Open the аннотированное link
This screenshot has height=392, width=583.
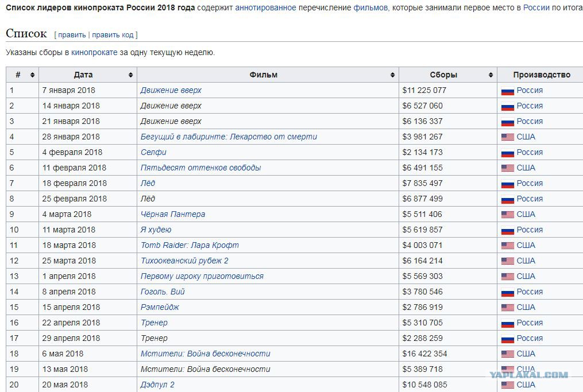[x=265, y=7]
